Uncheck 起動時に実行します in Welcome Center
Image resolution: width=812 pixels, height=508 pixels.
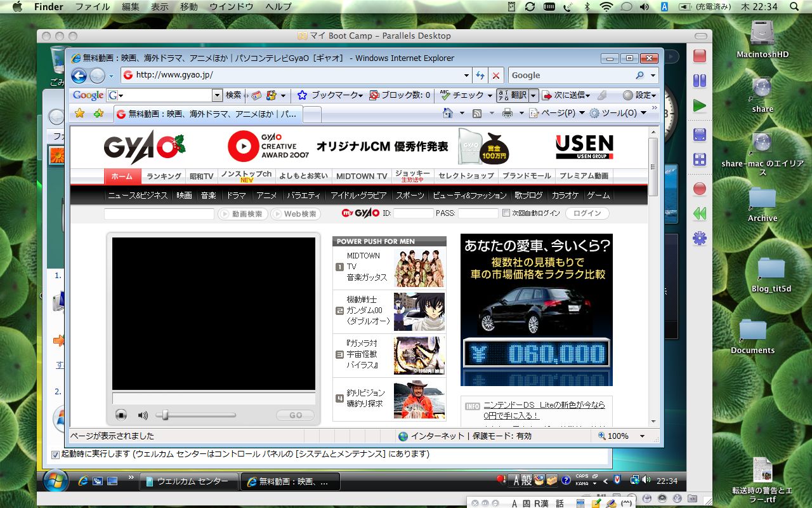55,455
